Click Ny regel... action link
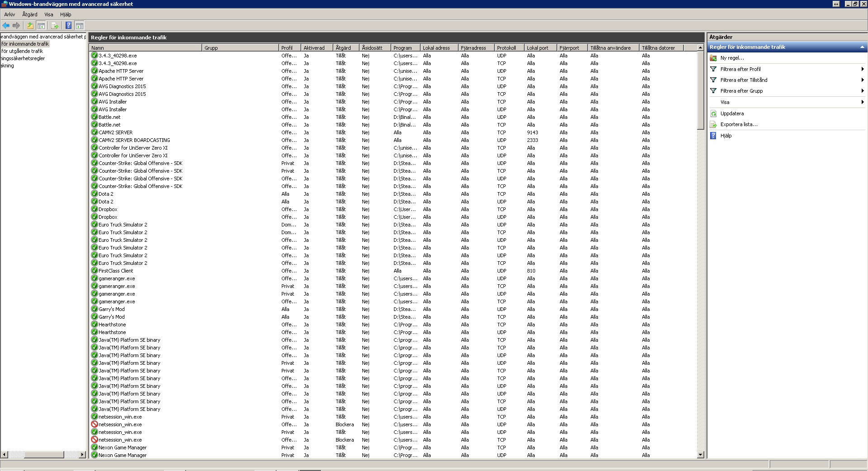 [732, 58]
